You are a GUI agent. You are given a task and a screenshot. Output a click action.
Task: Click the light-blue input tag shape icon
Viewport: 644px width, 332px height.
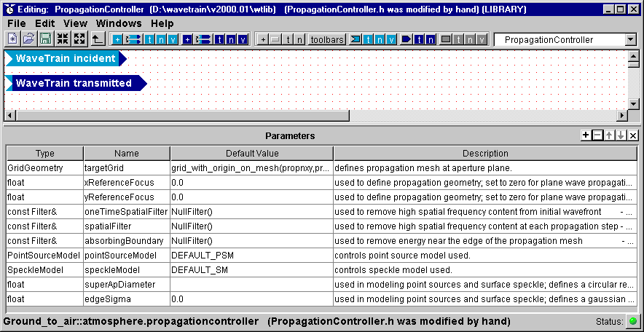(355, 39)
